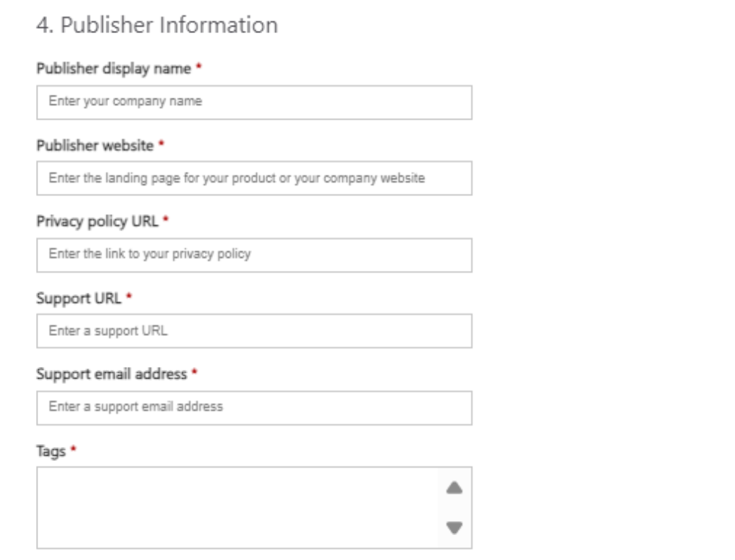735x560 pixels.
Task: Click the "Tags" field label
Action: coord(51,451)
